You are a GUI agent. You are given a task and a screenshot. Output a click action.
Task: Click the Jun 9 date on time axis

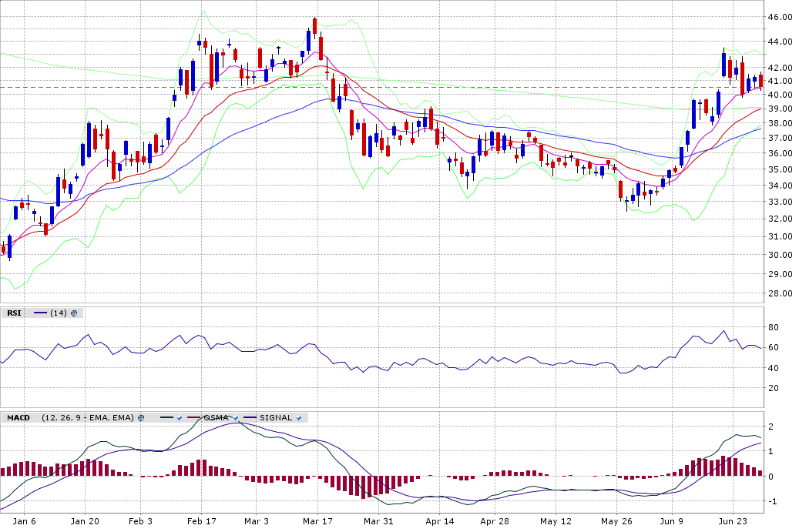tap(671, 521)
